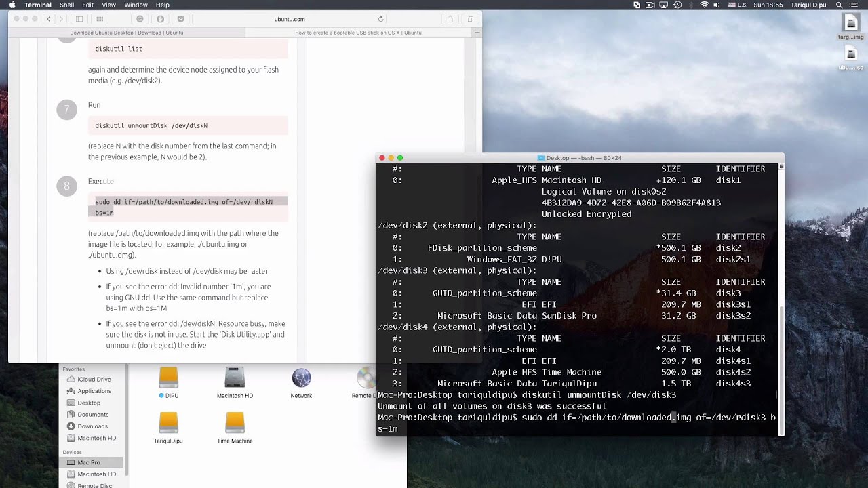Screen dimensions: 868x488
Task: Open Spotlight search
Action: click(x=840, y=5)
